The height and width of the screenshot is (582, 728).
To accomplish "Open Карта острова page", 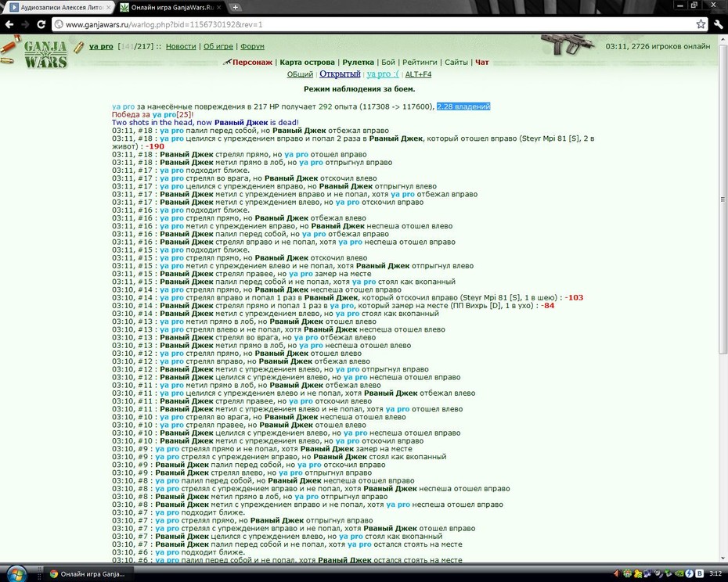I will coord(307,63).
